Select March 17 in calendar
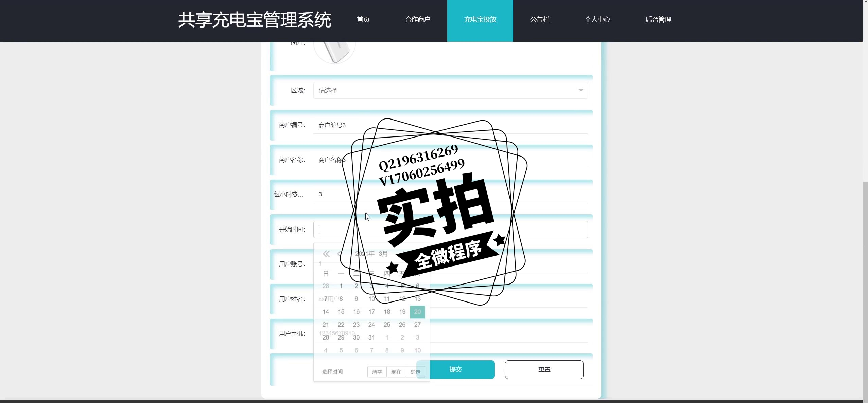The image size is (868, 403). [371, 312]
